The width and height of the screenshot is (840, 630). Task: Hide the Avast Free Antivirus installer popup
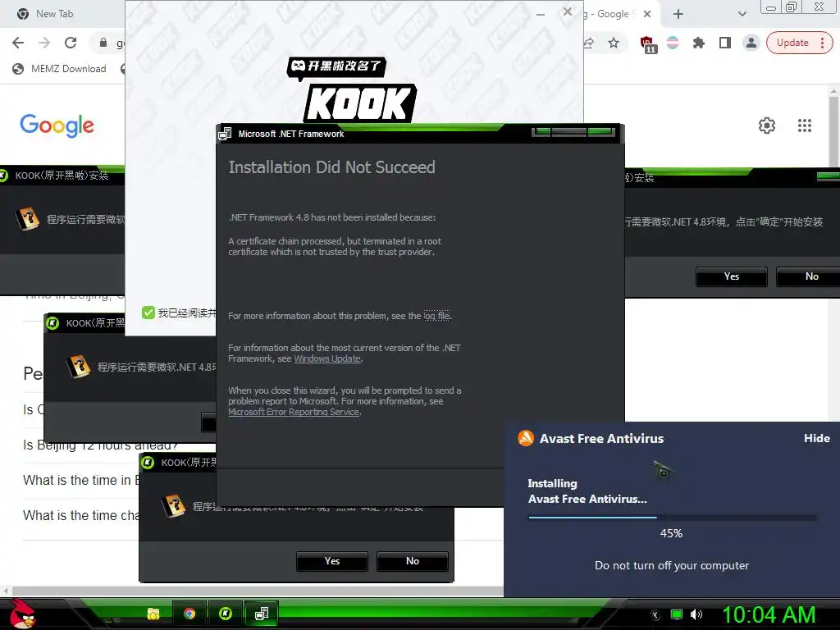click(x=816, y=438)
